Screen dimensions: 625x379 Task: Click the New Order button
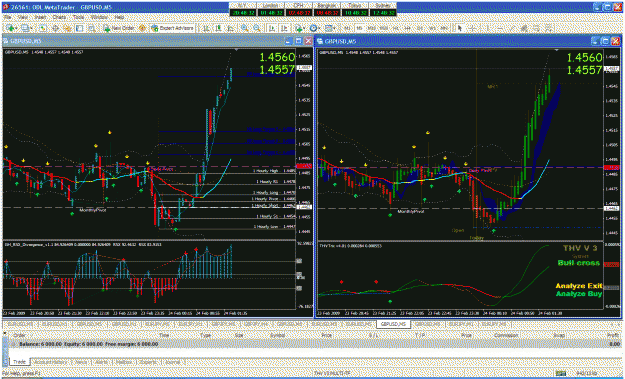pos(118,28)
